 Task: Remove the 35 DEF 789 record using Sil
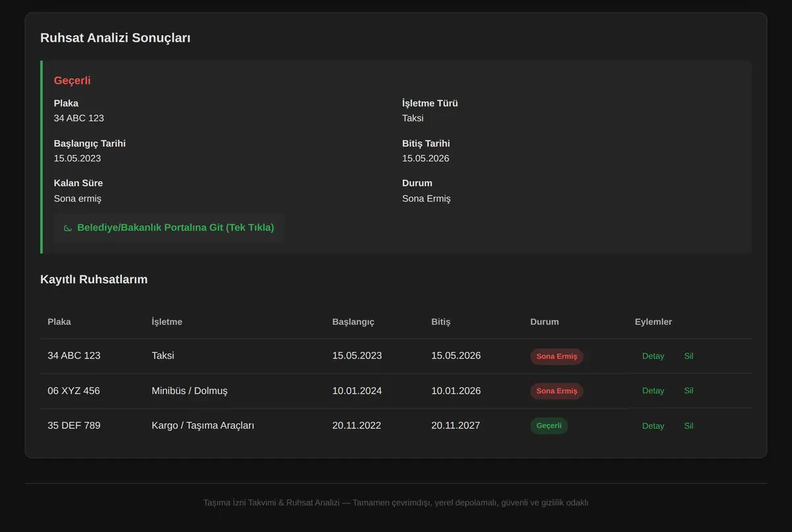click(688, 426)
